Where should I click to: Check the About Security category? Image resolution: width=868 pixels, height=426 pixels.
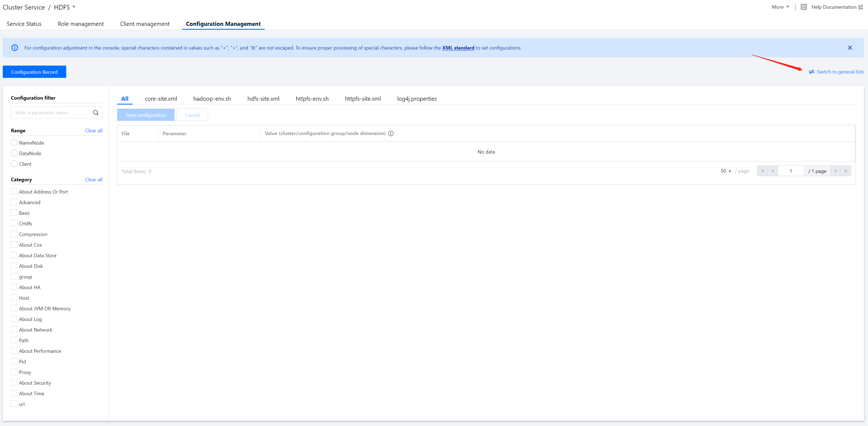[x=14, y=382]
